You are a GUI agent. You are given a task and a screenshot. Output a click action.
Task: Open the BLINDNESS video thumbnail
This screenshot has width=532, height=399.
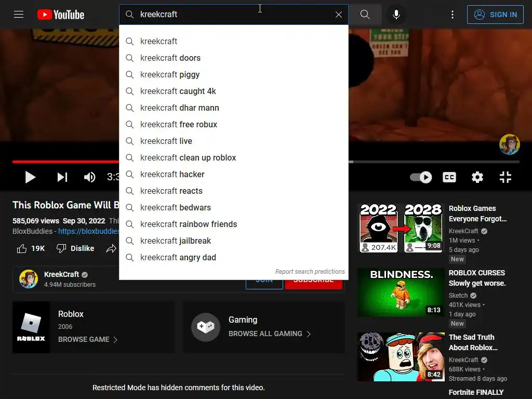pyautogui.click(x=401, y=292)
